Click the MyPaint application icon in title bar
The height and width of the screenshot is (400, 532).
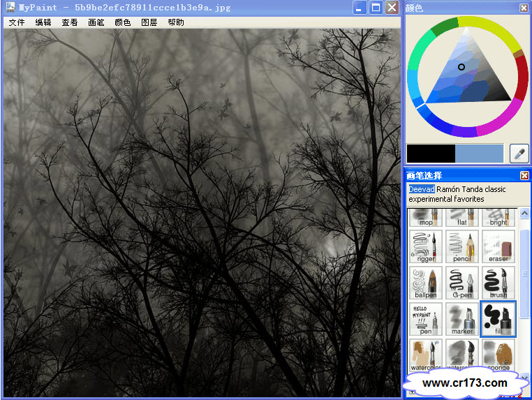[10, 7]
